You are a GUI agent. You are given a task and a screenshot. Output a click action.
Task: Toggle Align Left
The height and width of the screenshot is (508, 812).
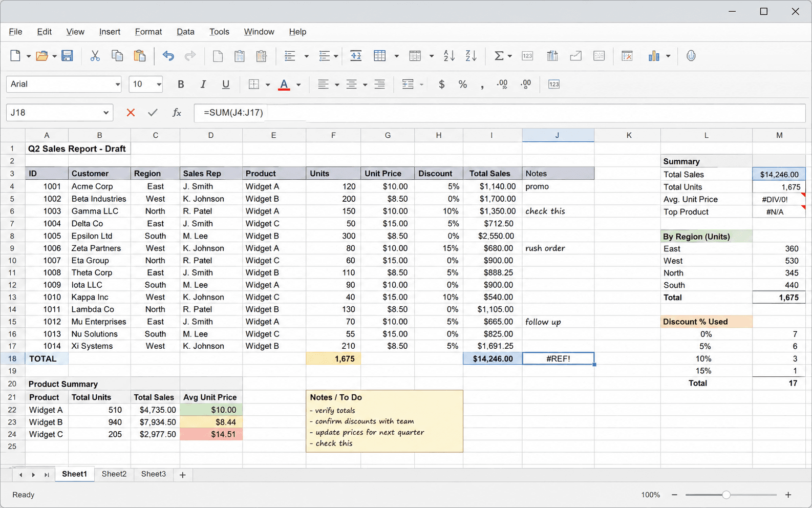(x=323, y=84)
